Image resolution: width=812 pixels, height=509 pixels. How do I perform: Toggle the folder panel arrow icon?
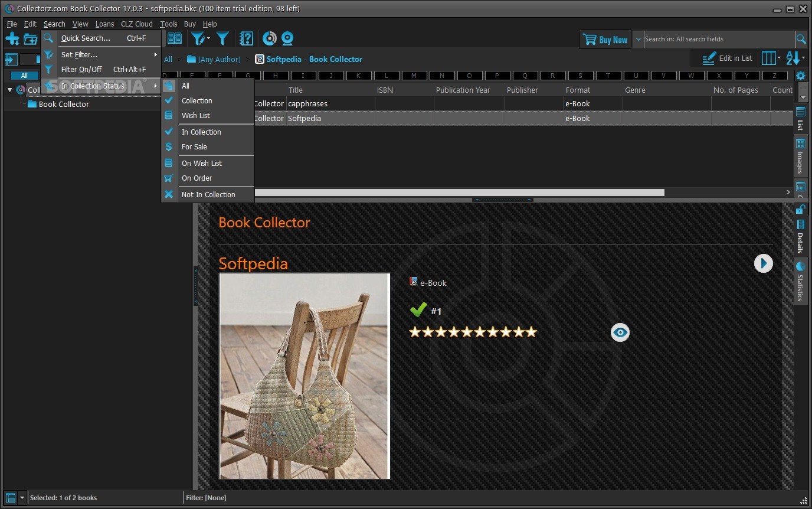coord(11,59)
